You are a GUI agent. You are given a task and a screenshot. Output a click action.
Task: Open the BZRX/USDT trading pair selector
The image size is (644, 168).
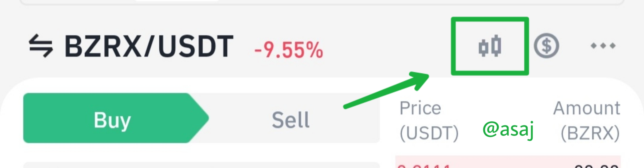(x=149, y=46)
